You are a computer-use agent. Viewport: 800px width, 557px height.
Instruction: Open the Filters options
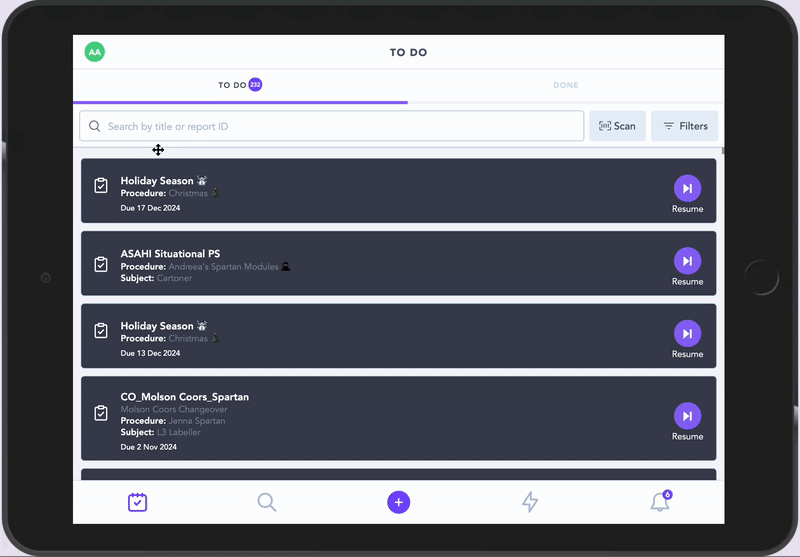pyautogui.click(x=685, y=126)
